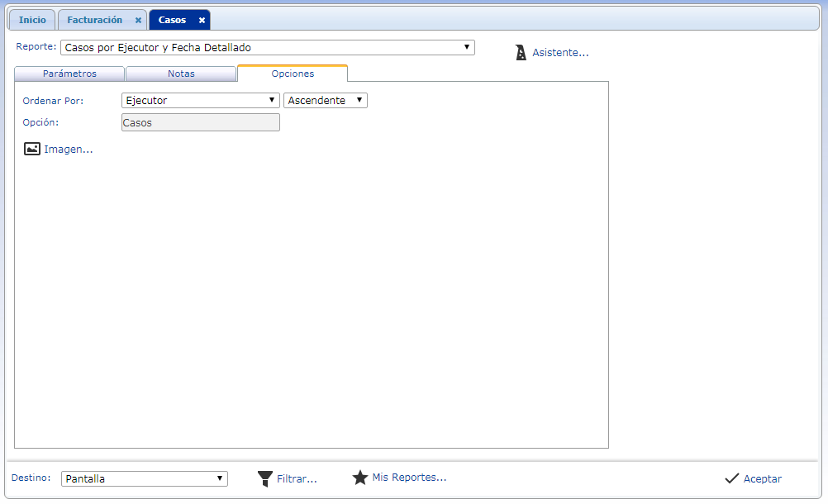Open the Parámetros tab
The width and height of the screenshot is (828, 504).
(x=69, y=74)
